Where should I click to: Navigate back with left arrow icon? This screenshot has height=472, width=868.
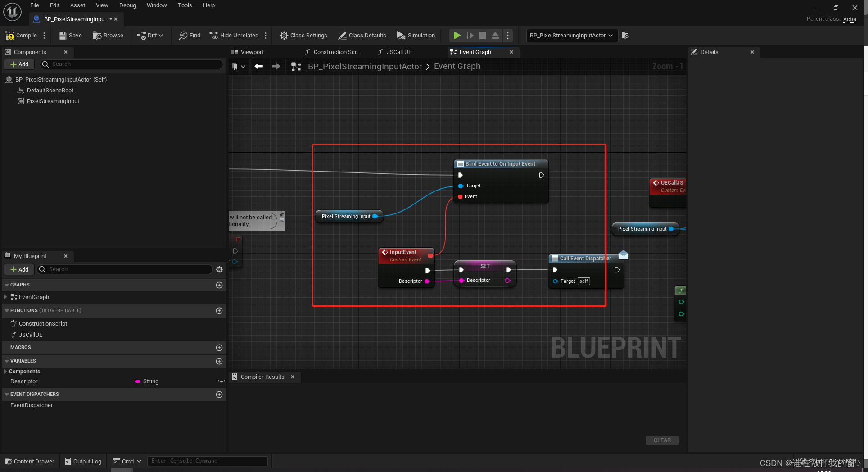[259, 67]
